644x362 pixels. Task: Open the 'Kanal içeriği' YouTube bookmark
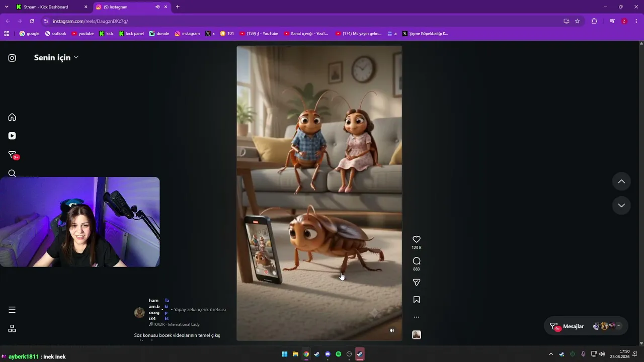click(x=306, y=34)
